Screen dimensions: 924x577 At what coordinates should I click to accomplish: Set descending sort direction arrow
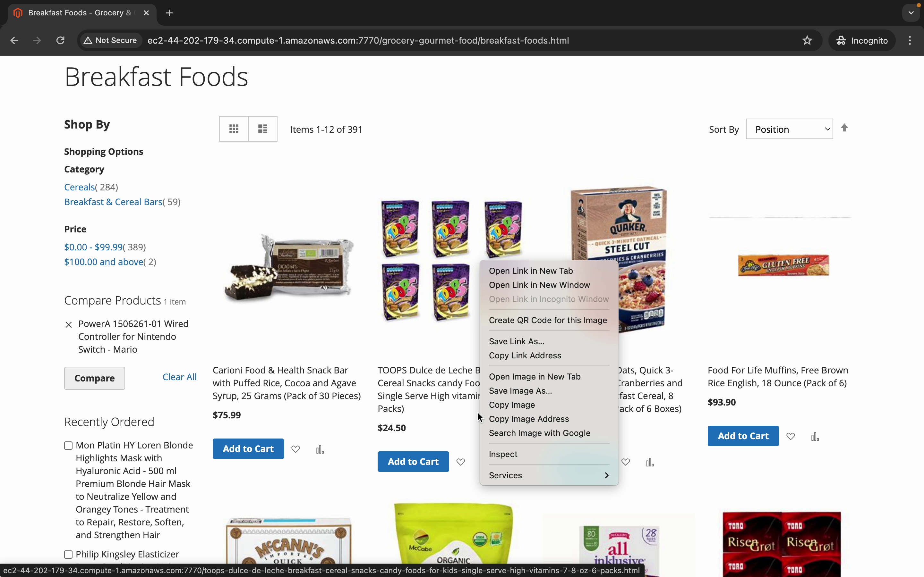click(844, 128)
